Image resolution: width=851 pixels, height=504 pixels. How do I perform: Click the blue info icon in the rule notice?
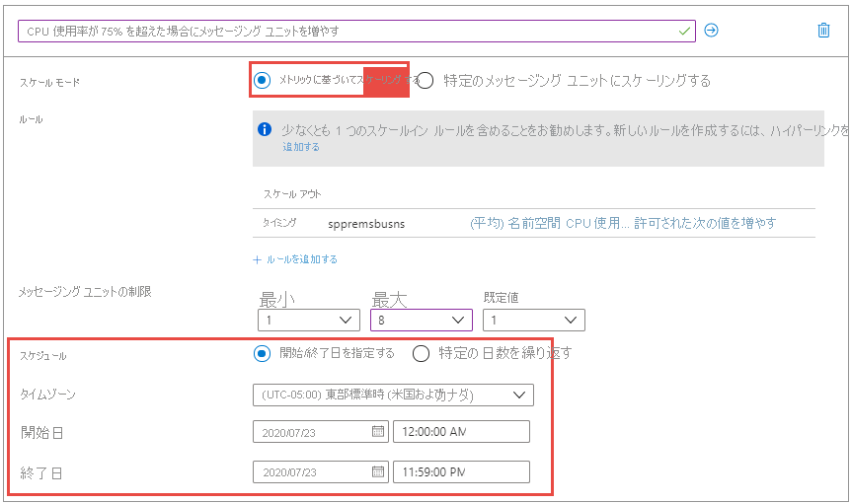265,129
